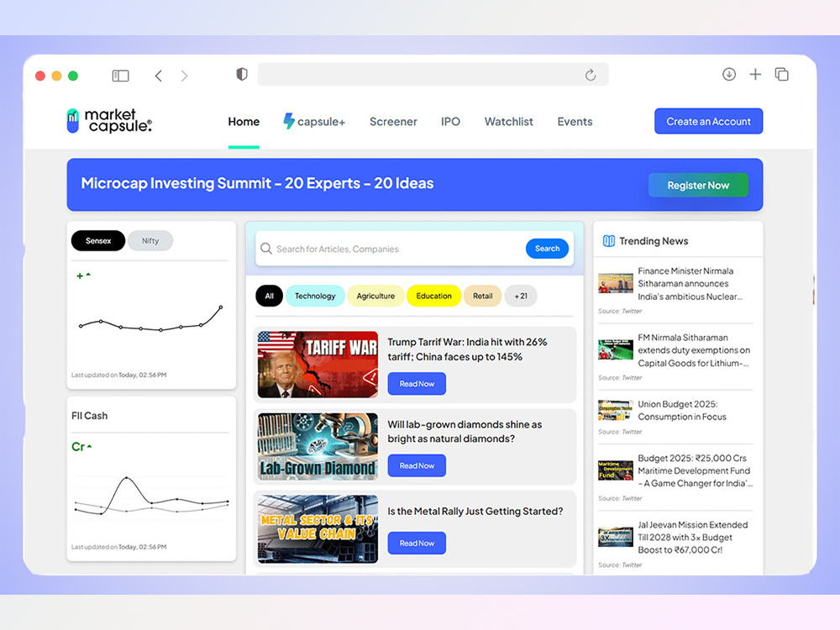Toggle the browser sidebar icon
This screenshot has height=630, width=840.
pyautogui.click(x=120, y=76)
